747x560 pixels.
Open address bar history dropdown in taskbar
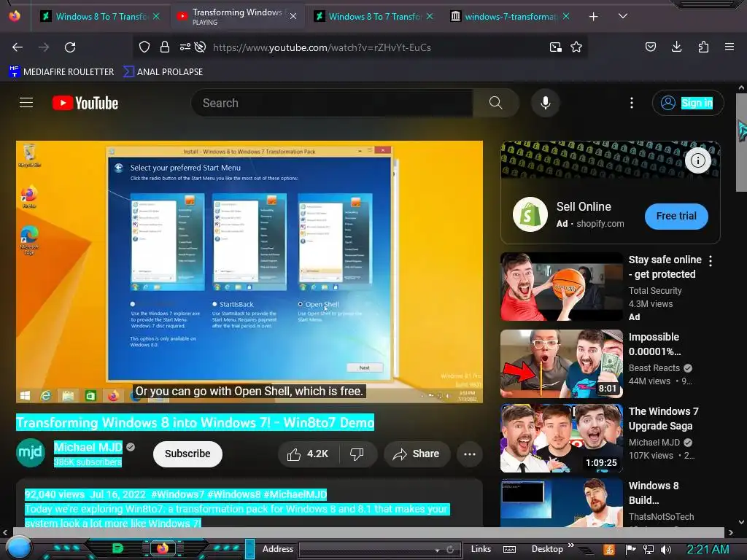[x=437, y=550]
